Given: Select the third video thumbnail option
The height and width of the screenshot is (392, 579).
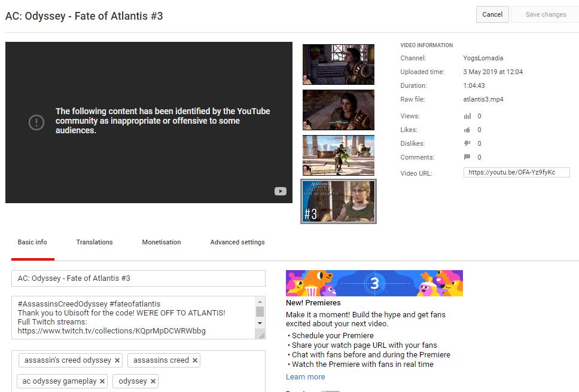Looking at the screenshot, I should tap(338, 155).
